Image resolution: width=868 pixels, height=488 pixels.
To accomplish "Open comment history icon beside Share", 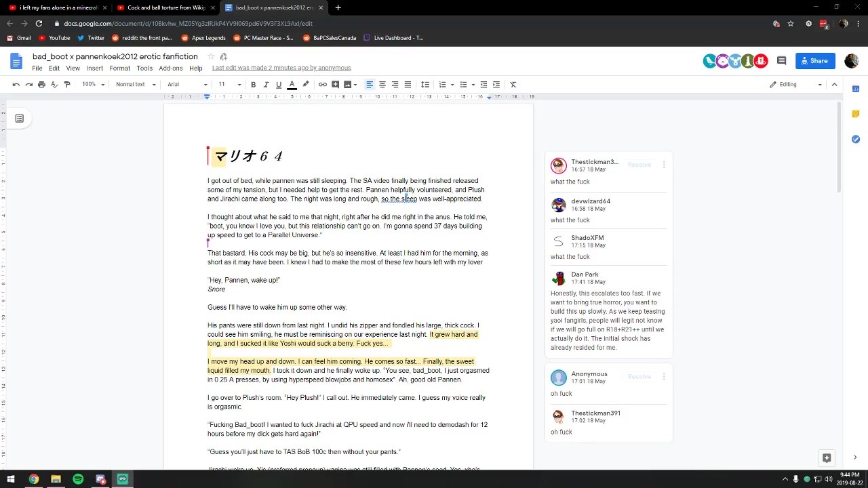I will tap(781, 61).
